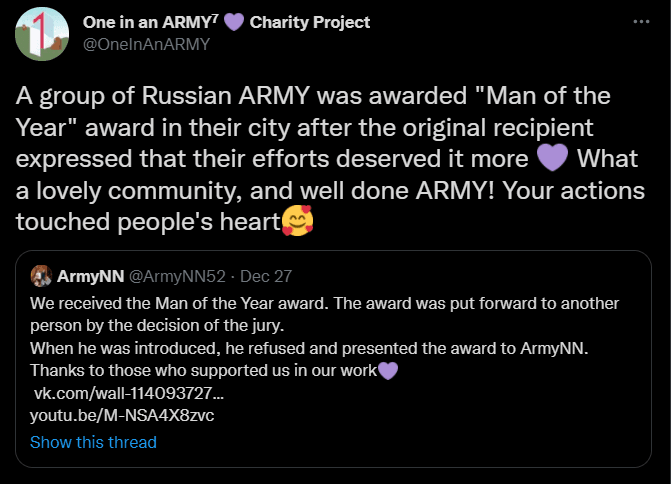Select the smiling face with hearts emoji
This screenshot has height=484, width=671.
(297, 221)
